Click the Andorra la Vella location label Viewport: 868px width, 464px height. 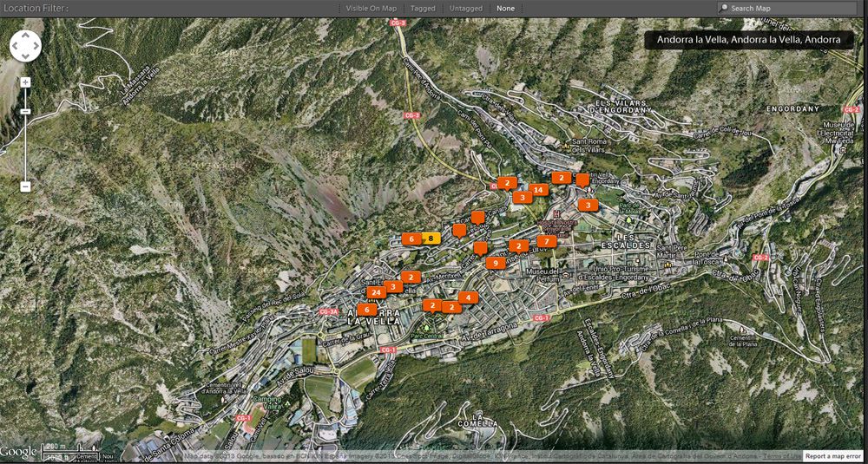click(x=749, y=40)
